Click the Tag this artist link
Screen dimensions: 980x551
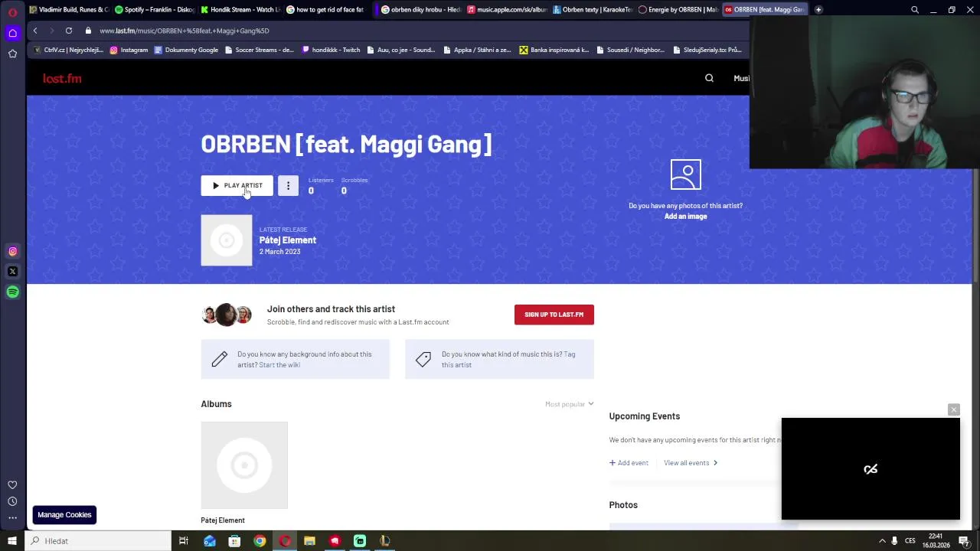pyautogui.click(x=508, y=360)
